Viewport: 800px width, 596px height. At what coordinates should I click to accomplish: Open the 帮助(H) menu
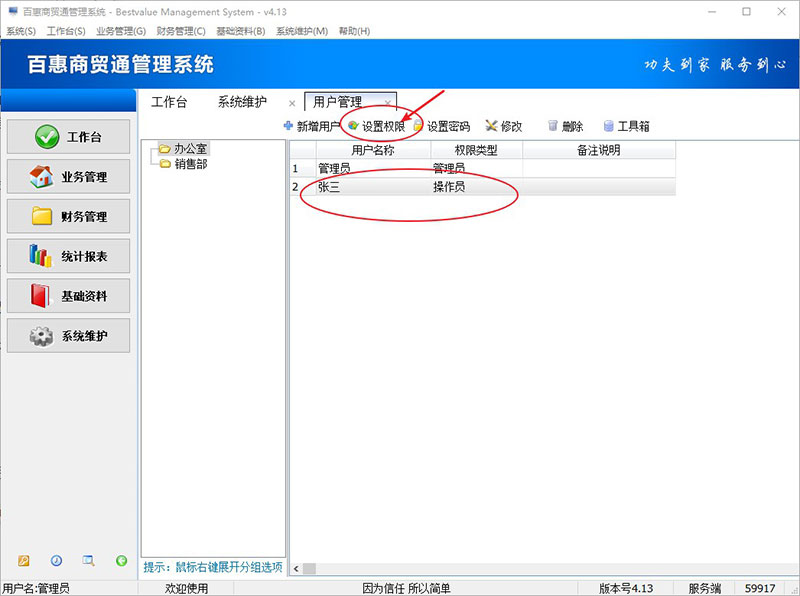pyautogui.click(x=354, y=31)
